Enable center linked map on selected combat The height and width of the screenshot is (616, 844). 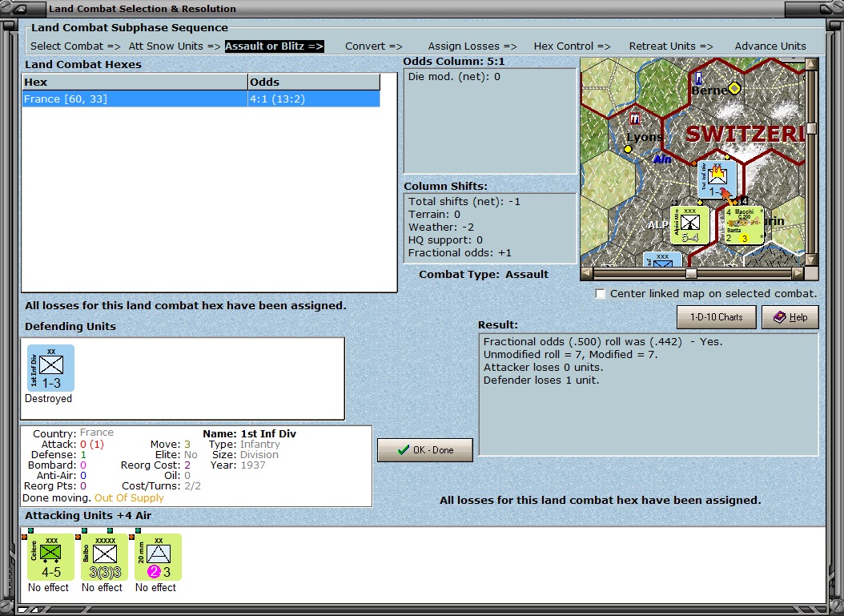600,293
